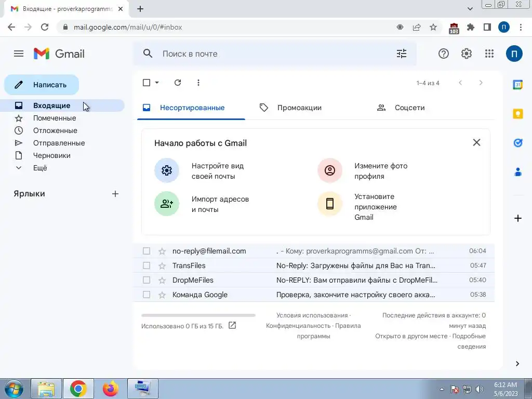Bookmark this page star icon
Screen dimensions: 532x399
click(433, 27)
